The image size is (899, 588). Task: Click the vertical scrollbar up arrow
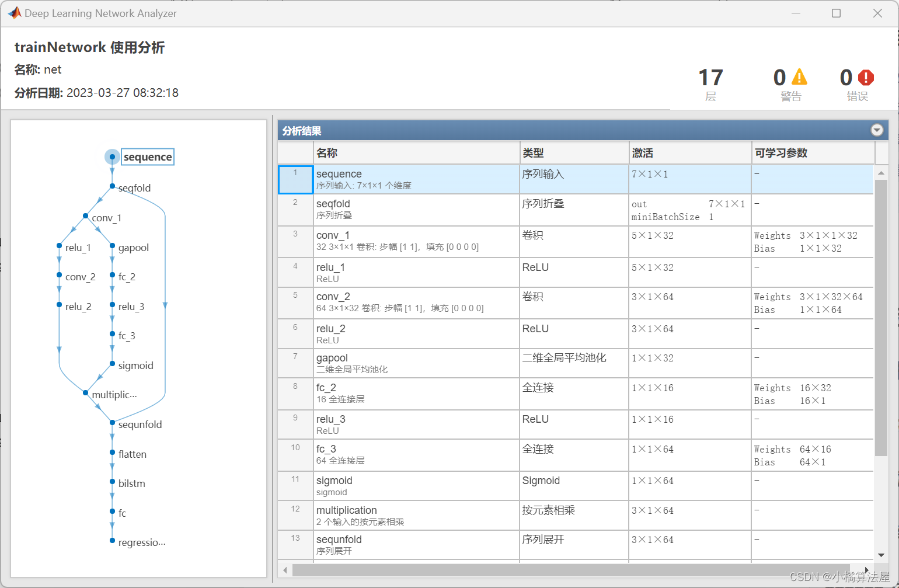tap(881, 173)
